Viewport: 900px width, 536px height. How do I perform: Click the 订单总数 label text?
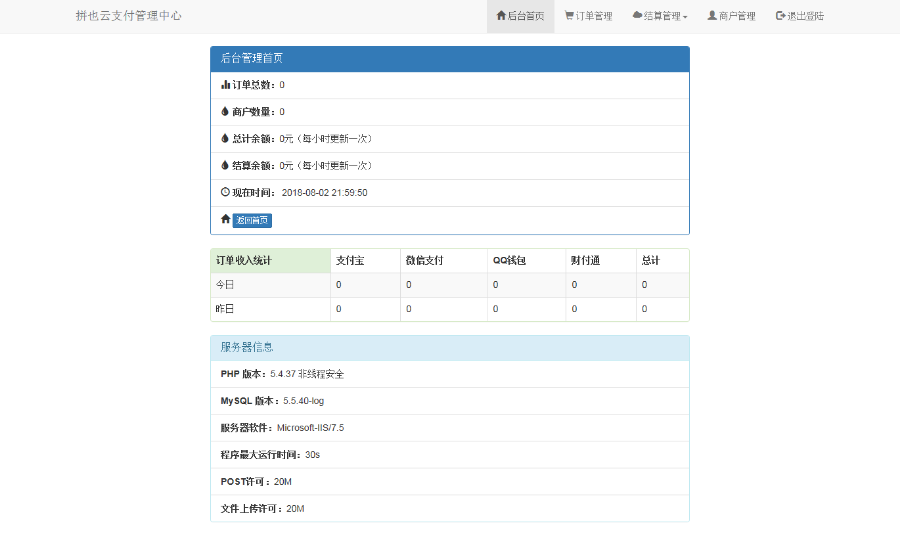[x=253, y=85]
